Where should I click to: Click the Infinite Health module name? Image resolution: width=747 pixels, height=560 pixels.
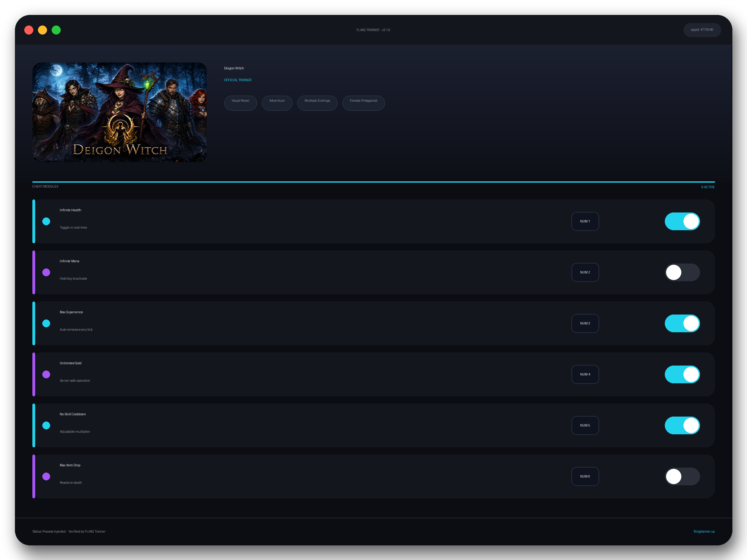pyautogui.click(x=70, y=210)
